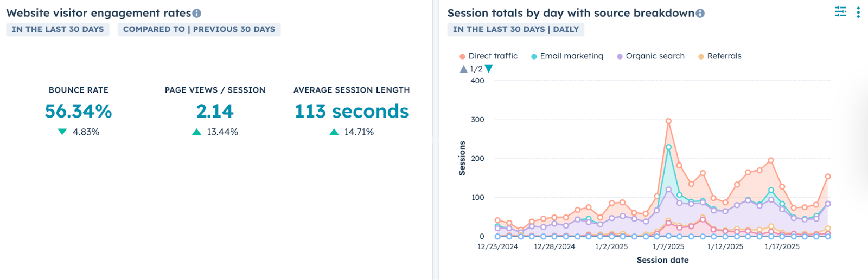Open the 'In the last 30 days | Daily' tag
Image resolution: width=868 pixels, height=280 pixels.
coord(515,29)
